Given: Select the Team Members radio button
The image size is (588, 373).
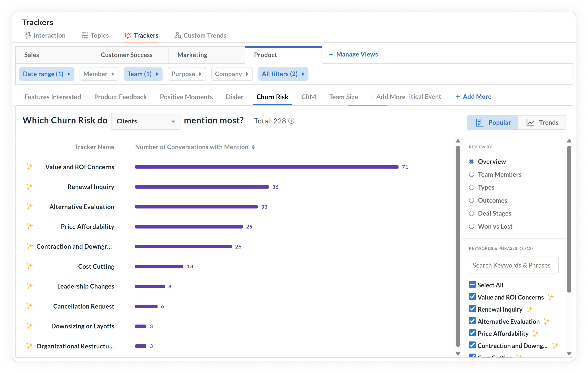Looking at the screenshot, I should (x=471, y=174).
